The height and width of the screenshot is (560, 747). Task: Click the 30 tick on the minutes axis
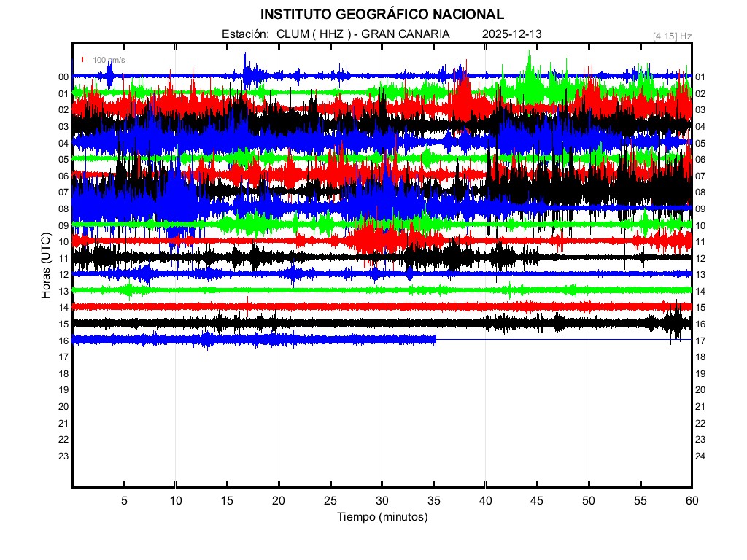click(382, 500)
